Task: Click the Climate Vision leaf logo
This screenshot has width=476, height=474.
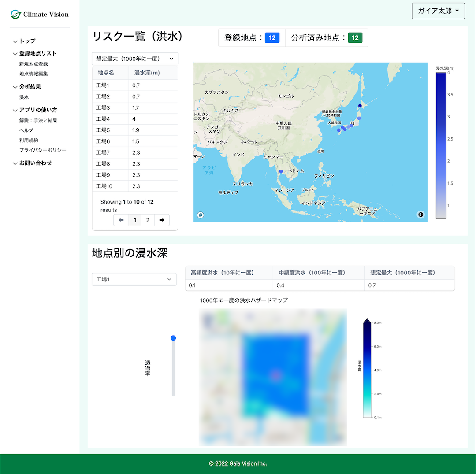Action: (16, 15)
